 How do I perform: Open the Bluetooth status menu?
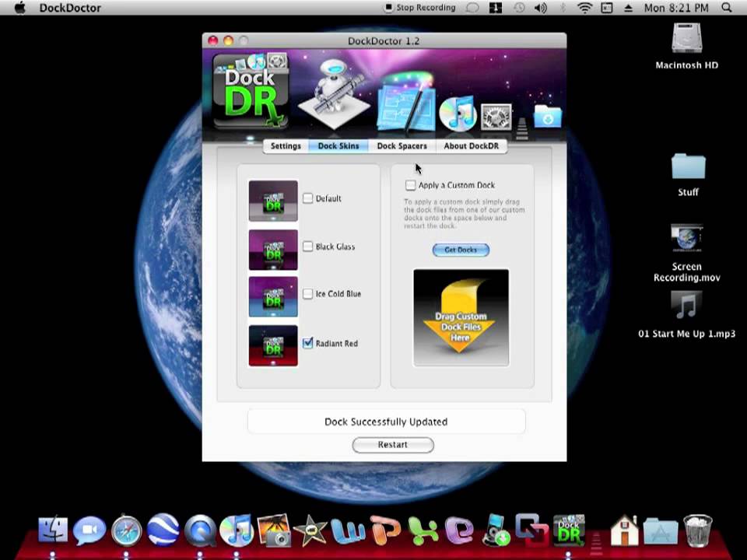pos(562,8)
